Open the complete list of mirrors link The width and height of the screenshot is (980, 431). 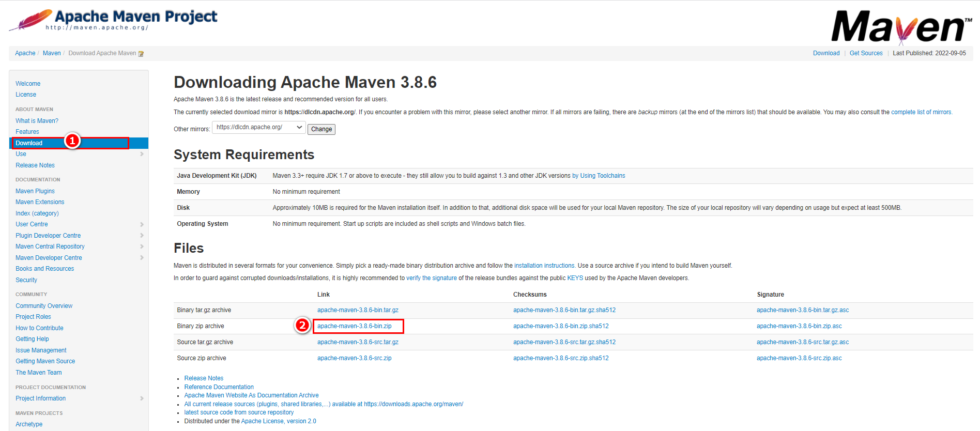click(x=921, y=112)
